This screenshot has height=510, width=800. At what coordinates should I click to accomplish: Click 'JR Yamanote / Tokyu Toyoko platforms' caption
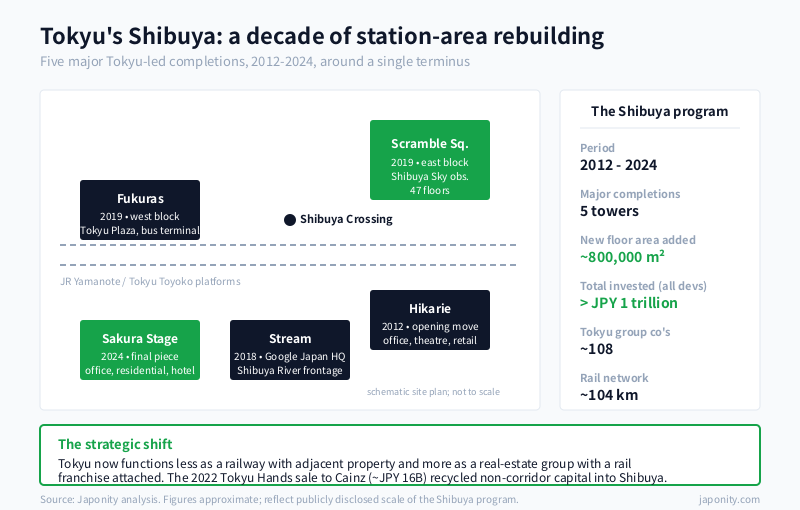tap(150, 282)
